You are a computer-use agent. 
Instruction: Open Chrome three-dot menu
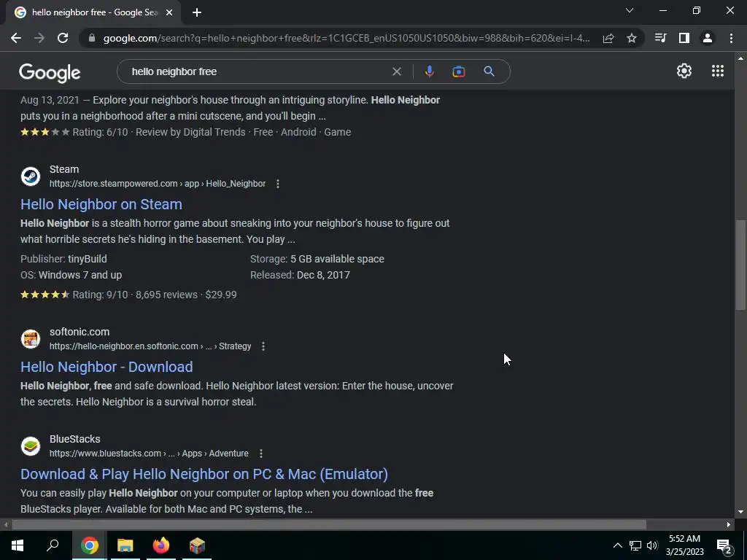tap(731, 38)
